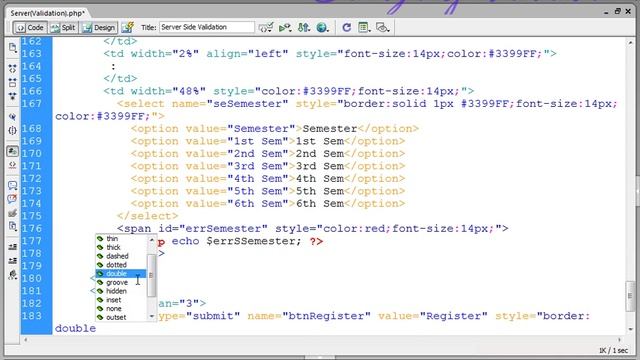
Task: Open File Management arrows dropdown
Action: [304, 28]
